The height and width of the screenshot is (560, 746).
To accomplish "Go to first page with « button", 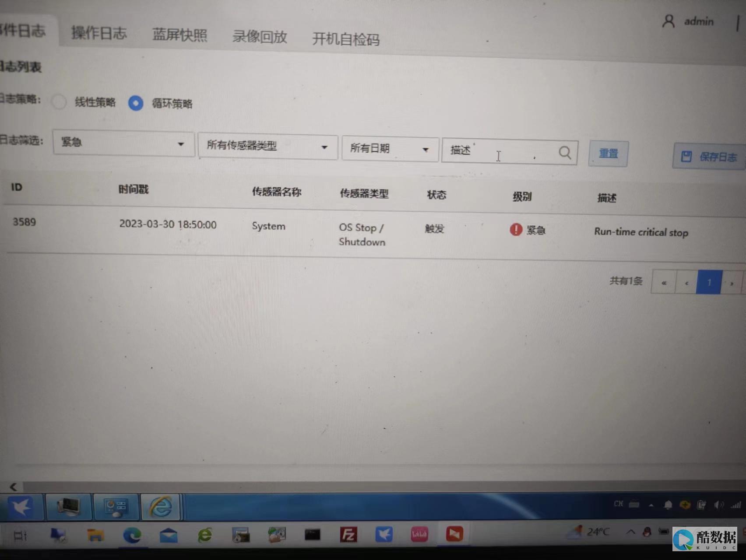I will coord(664,282).
